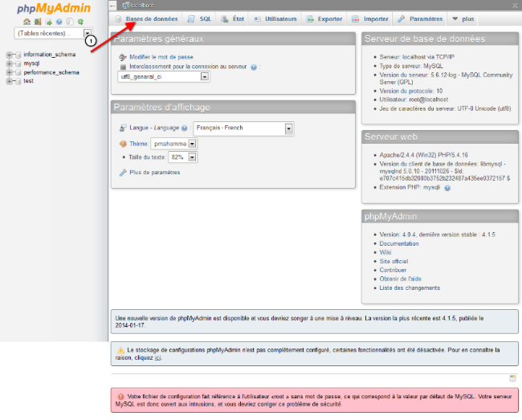Click the small console icon above red warning
This screenshot has height=420, width=522.
pyautogui.click(x=512, y=378)
